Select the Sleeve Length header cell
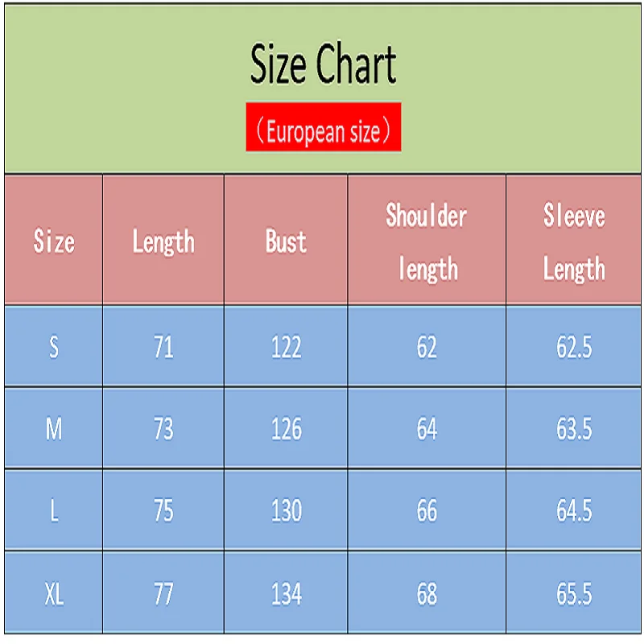This screenshot has height=644, width=644. click(x=574, y=242)
